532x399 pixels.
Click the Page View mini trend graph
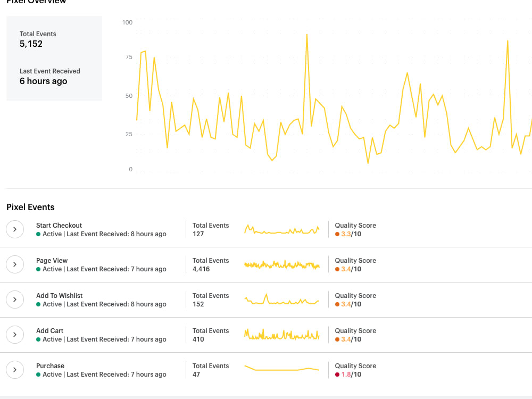[x=282, y=264]
